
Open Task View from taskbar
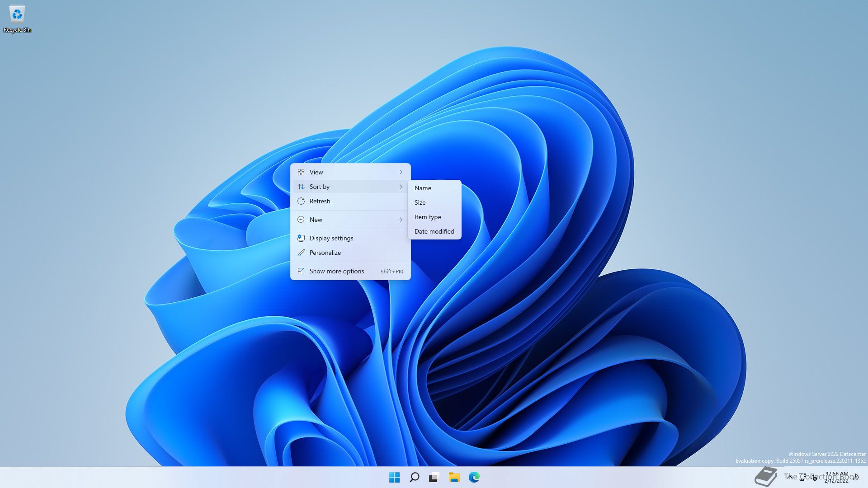click(x=434, y=477)
